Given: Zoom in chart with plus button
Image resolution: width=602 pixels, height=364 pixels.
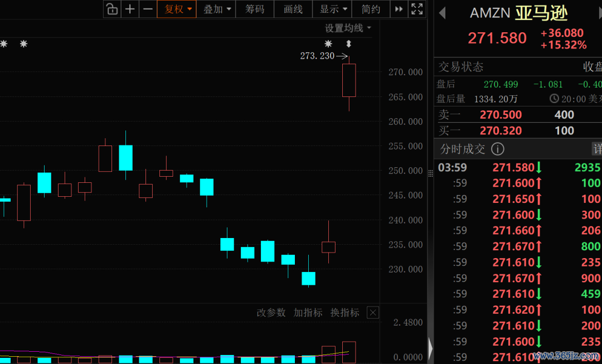Looking at the screenshot, I should (x=130, y=9).
